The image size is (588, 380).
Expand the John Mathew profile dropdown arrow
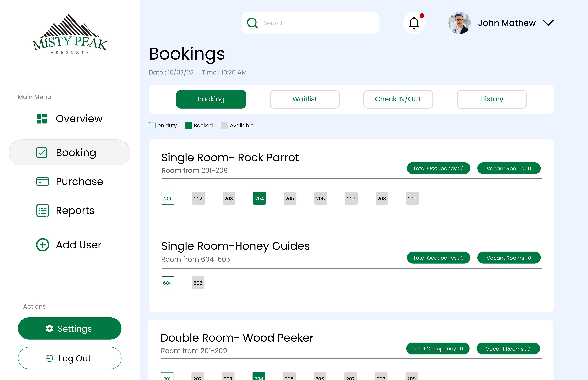click(548, 23)
